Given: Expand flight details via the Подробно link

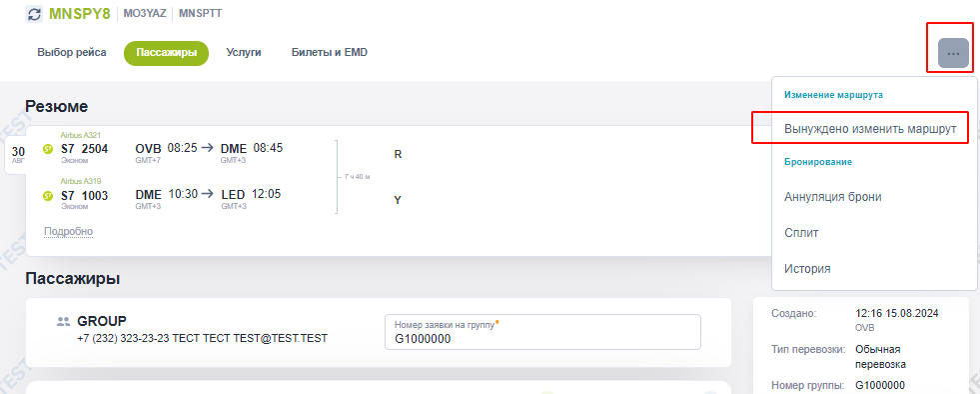Looking at the screenshot, I should click(68, 231).
